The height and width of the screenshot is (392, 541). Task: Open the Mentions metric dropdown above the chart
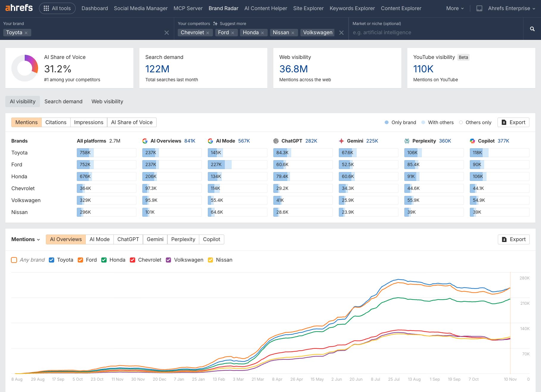[25, 239]
